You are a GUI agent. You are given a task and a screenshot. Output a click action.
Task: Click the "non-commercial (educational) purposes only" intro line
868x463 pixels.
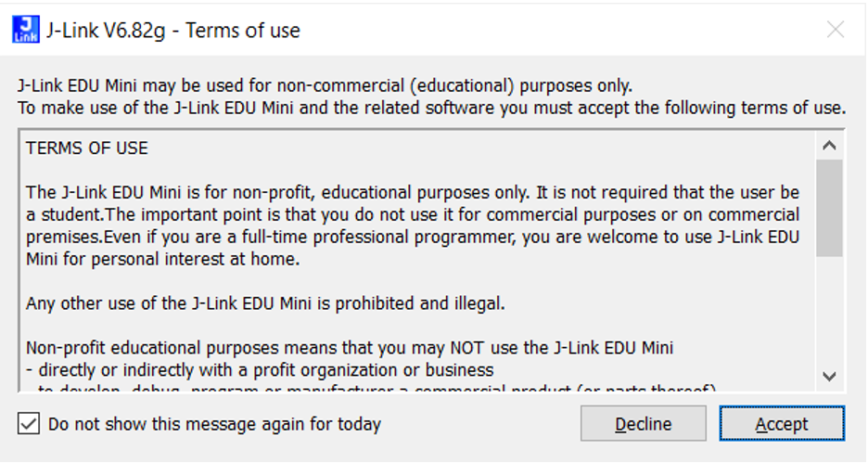325,85
